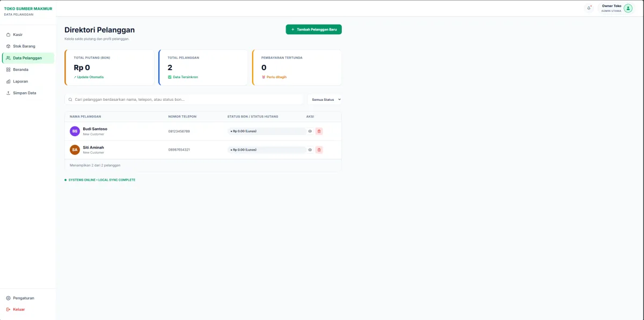This screenshot has height=320, width=644.
Task: Open Simpan Data in the sidebar
Action: coord(28,93)
